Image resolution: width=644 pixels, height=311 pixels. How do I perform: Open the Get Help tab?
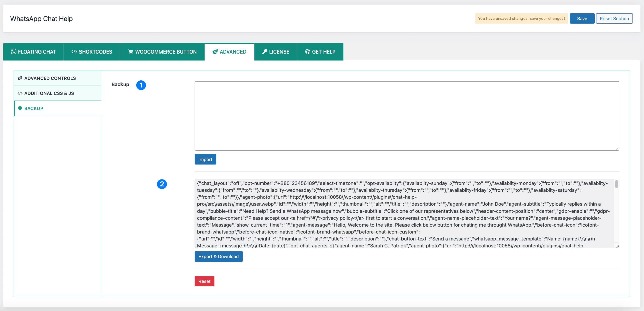[x=320, y=52]
